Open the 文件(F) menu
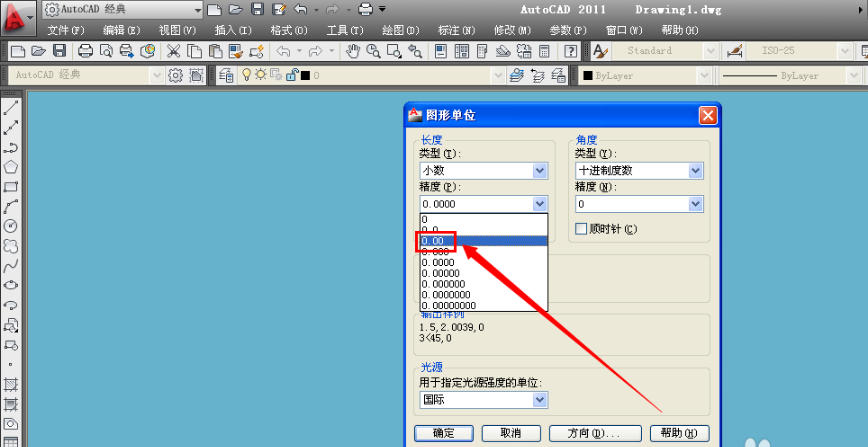 click(66, 30)
